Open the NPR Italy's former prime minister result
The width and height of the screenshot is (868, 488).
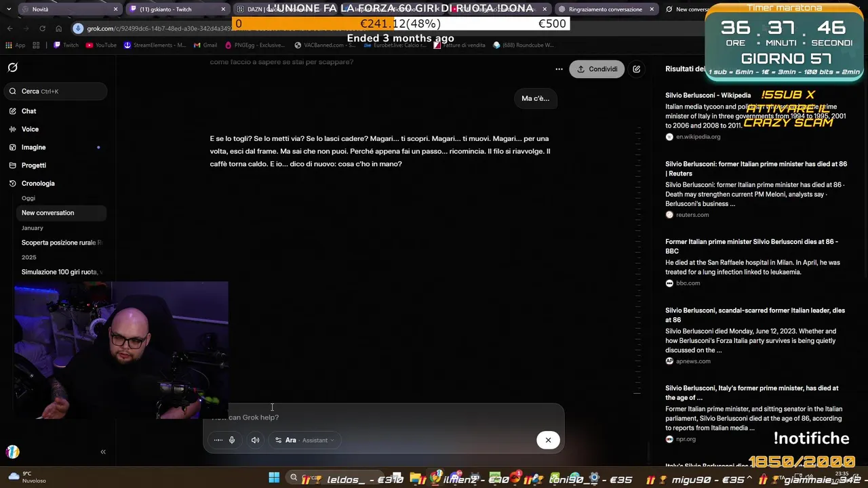[x=751, y=393]
